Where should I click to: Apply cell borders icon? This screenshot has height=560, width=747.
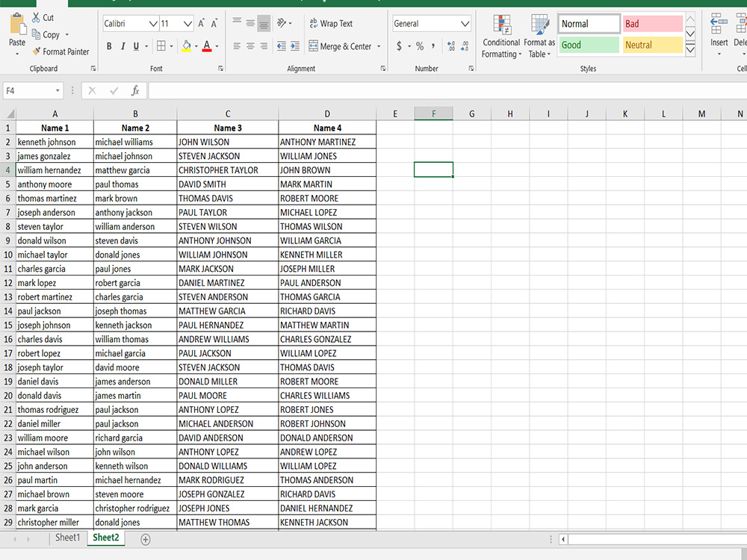[161, 46]
